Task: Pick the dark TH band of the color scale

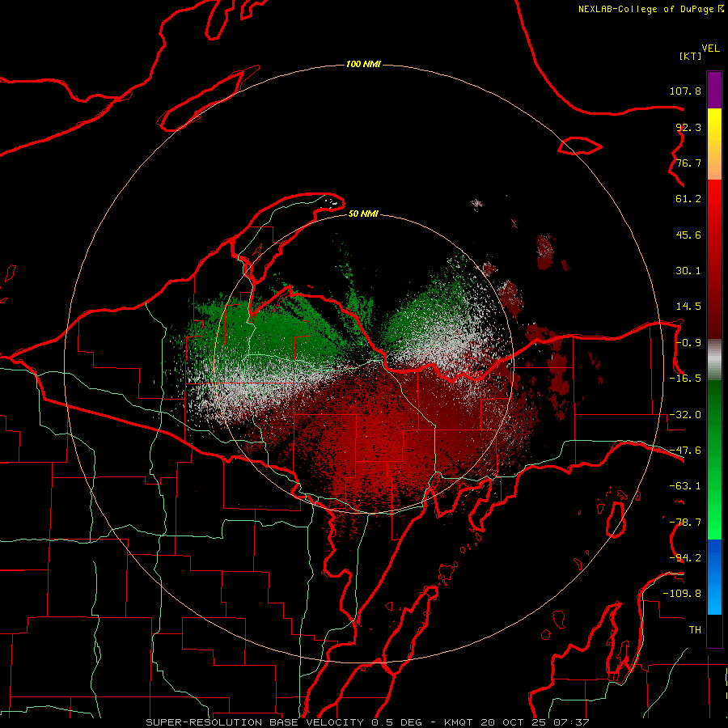Action: [714, 631]
